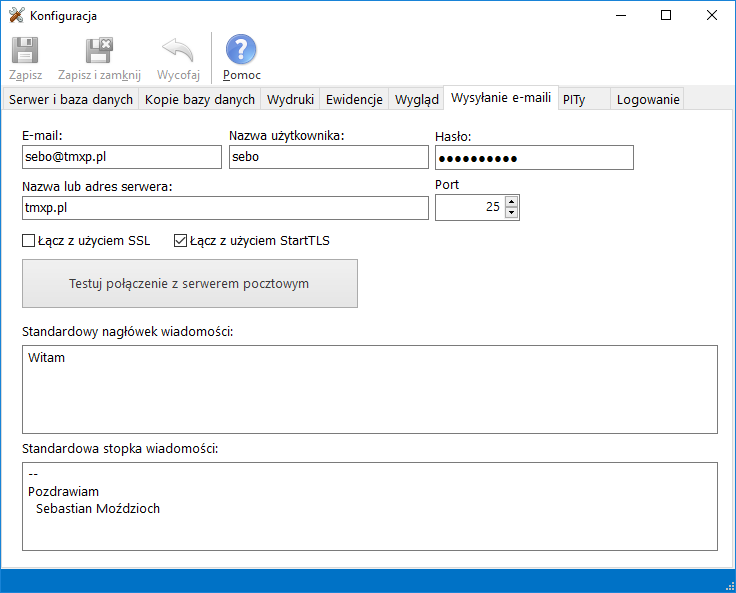736x593 pixels.
Task: Click the Hasło password field
Action: click(x=534, y=158)
